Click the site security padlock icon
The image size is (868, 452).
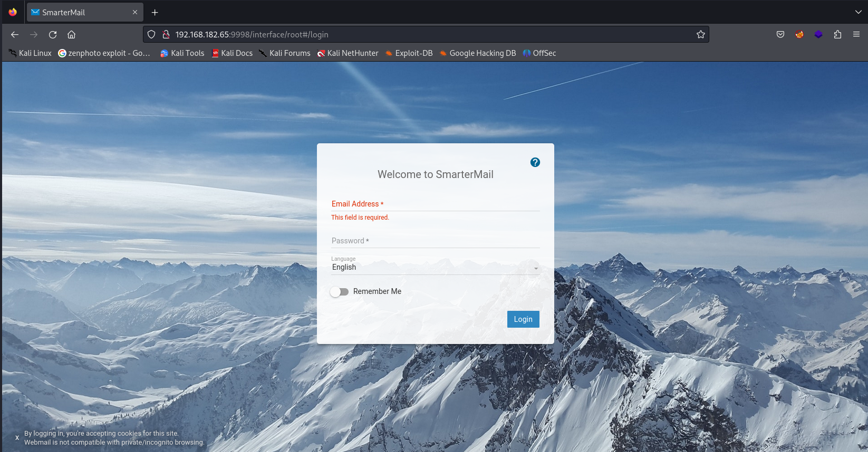pos(166,35)
